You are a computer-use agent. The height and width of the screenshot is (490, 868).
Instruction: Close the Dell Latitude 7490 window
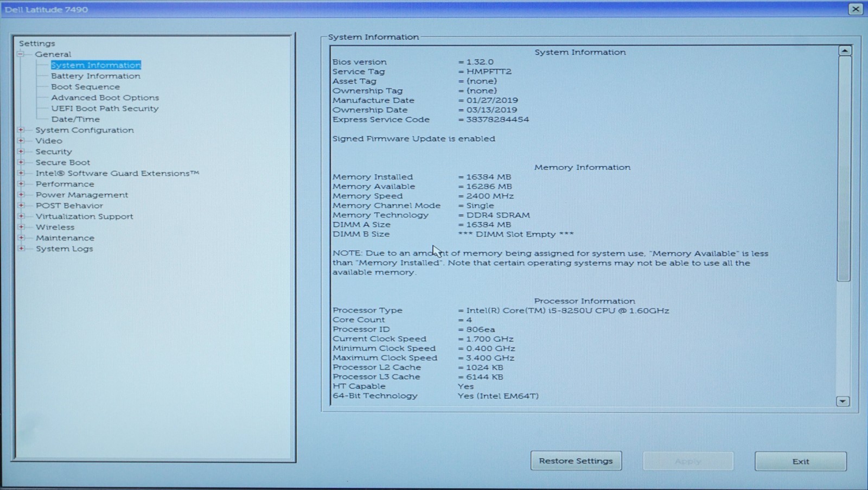[856, 9]
